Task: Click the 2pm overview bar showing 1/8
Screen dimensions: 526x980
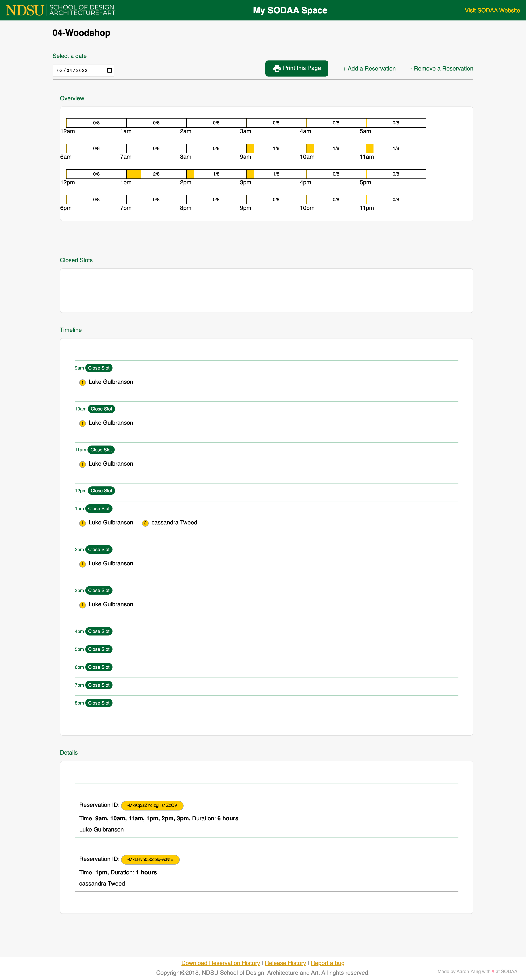Action: tap(216, 174)
